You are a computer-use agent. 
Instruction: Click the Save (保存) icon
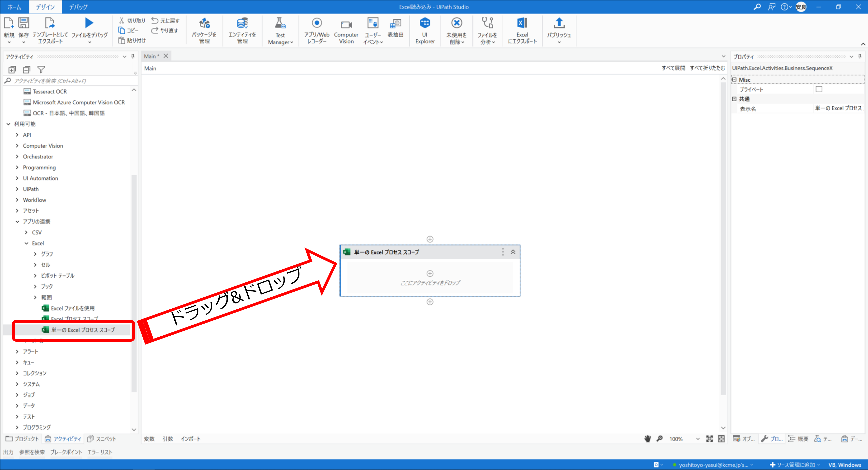pyautogui.click(x=24, y=23)
